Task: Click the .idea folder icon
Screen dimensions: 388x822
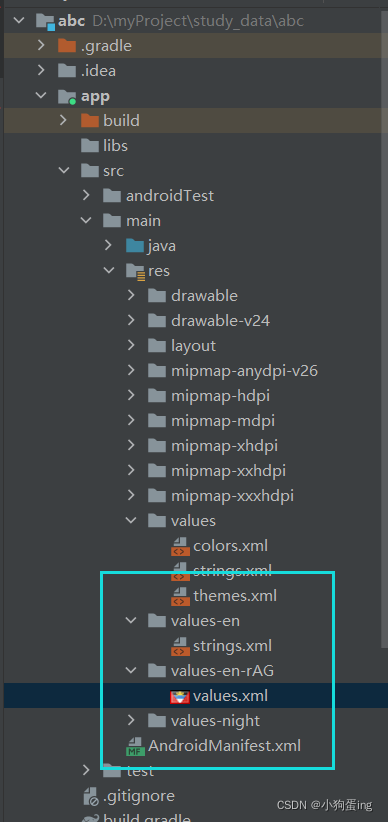Action: click(x=67, y=71)
